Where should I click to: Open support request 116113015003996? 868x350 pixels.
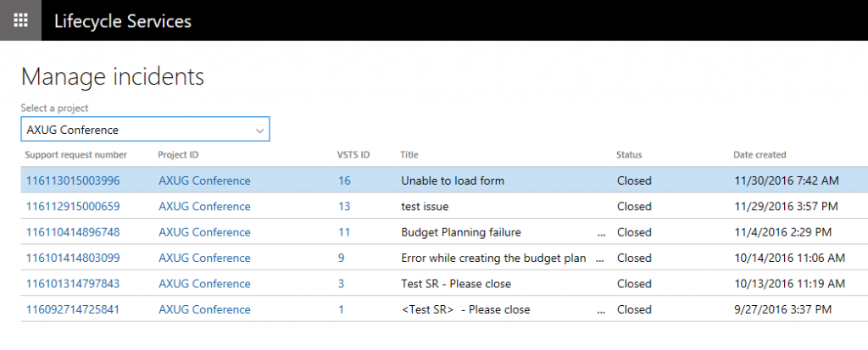click(72, 181)
